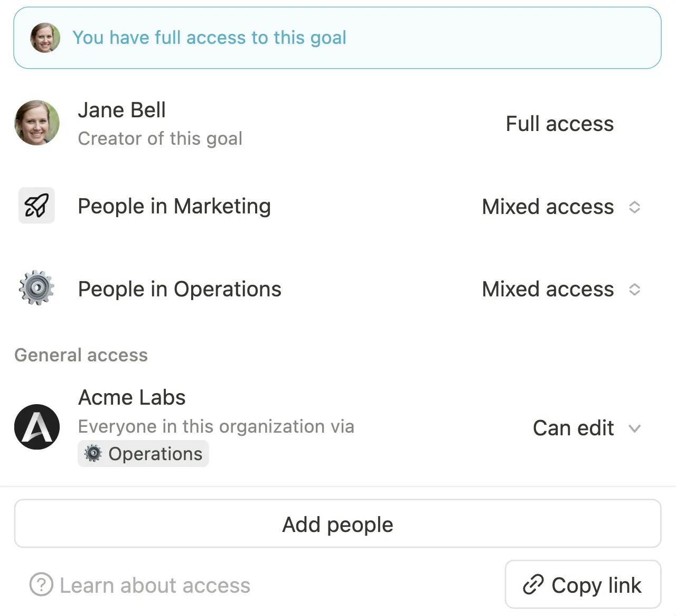Image resolution: width=676 pixels, height=616 pixels.
Task: Open the Learn about access link
Action: 155,585
